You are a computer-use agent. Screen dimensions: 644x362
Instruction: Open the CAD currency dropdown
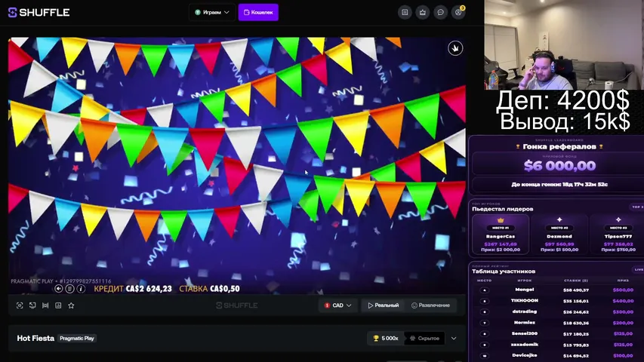[337, 305]
